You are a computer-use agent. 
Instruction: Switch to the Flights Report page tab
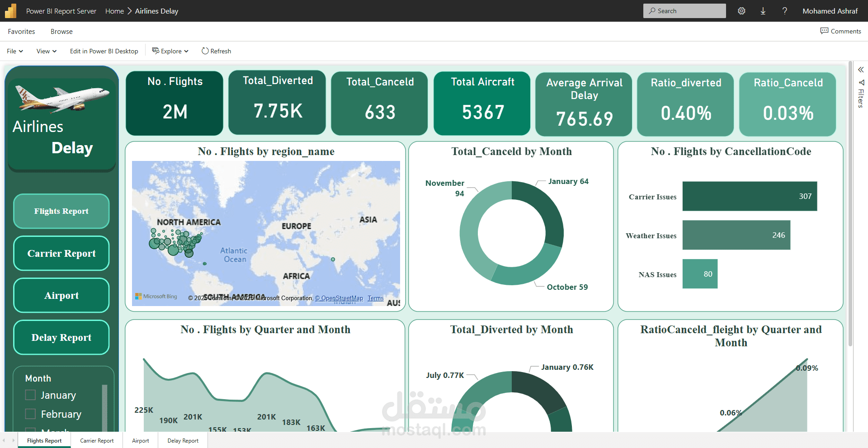point(44,441)
